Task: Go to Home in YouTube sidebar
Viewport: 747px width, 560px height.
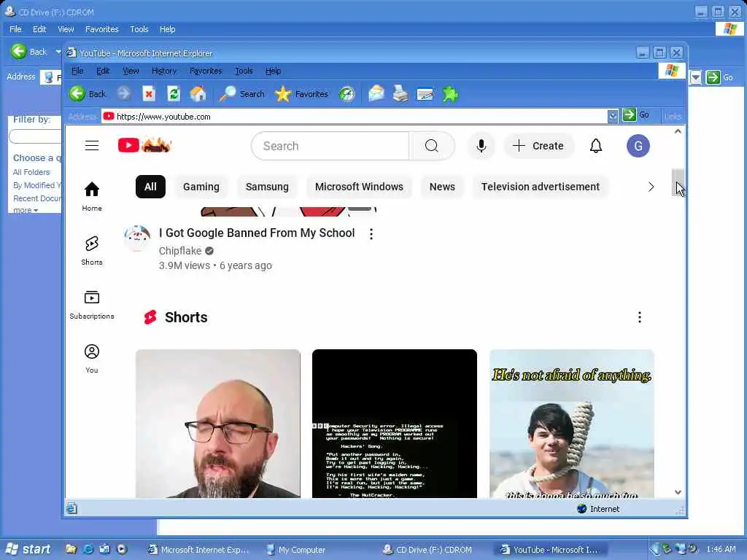Action: click(92, 196)
